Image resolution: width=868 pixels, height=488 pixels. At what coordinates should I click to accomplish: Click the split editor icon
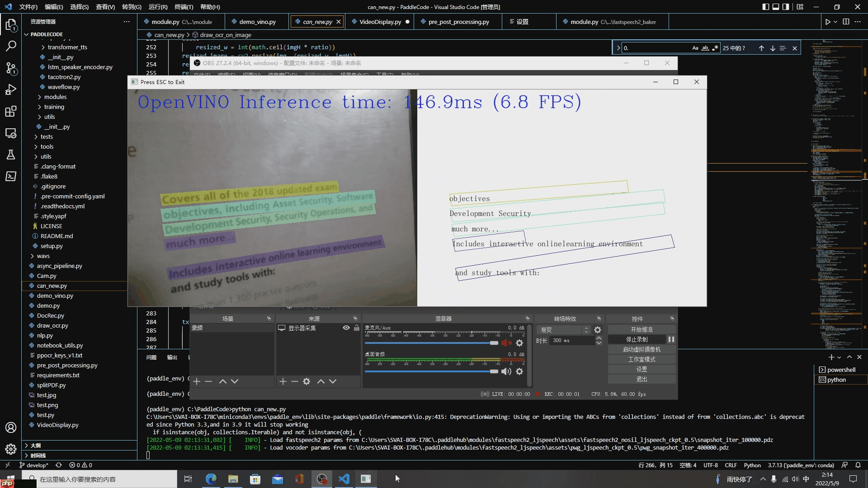click(846, 22)
